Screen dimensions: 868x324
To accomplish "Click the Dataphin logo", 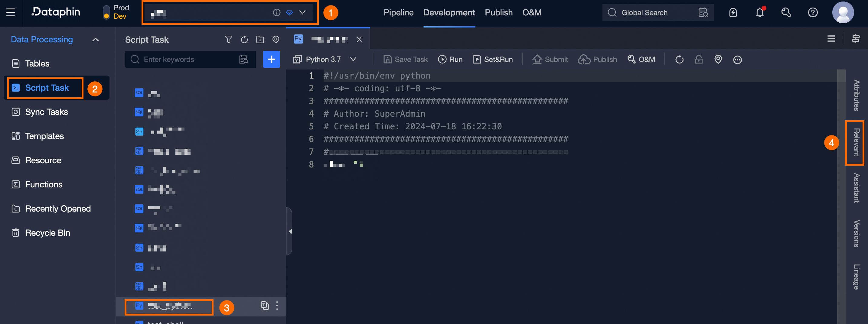I will tap(56, 12).
